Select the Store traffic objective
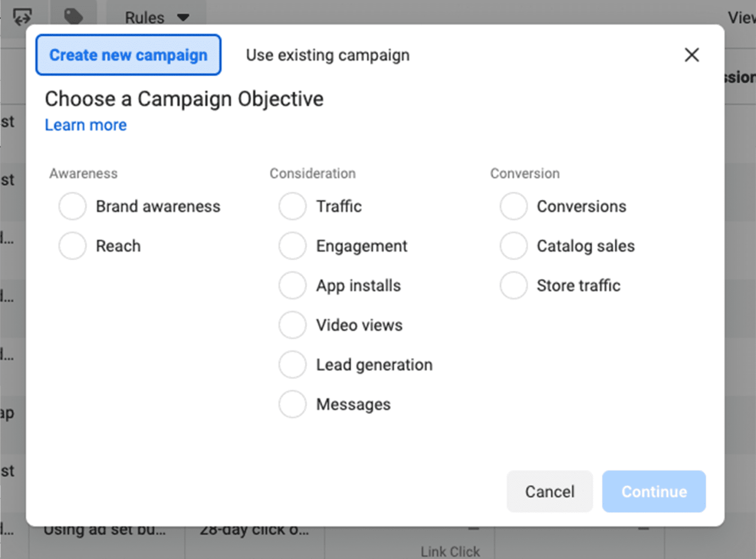Viewport: 756px width, 559px height. (513, 285)
